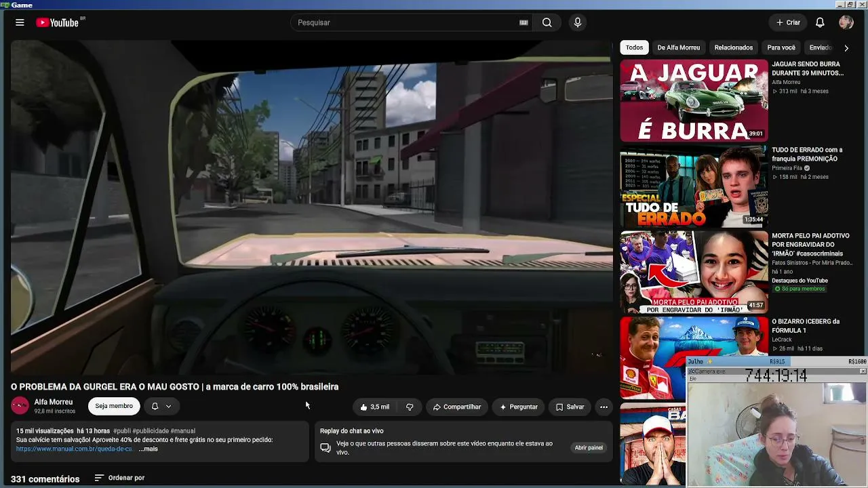Open the Morta Pelo Pai Adotivo thumbnail
The width and height of the screenshot is (868, 488).
pyautogui.click(x=694, y=272)
